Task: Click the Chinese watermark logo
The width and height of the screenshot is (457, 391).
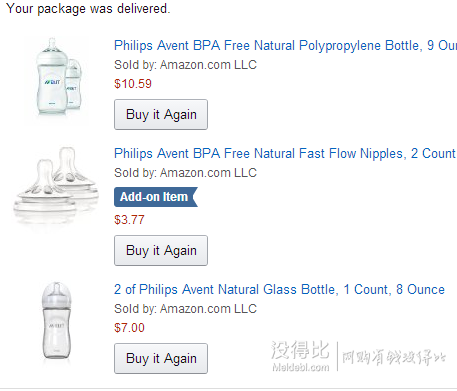Action: [300, 350]
